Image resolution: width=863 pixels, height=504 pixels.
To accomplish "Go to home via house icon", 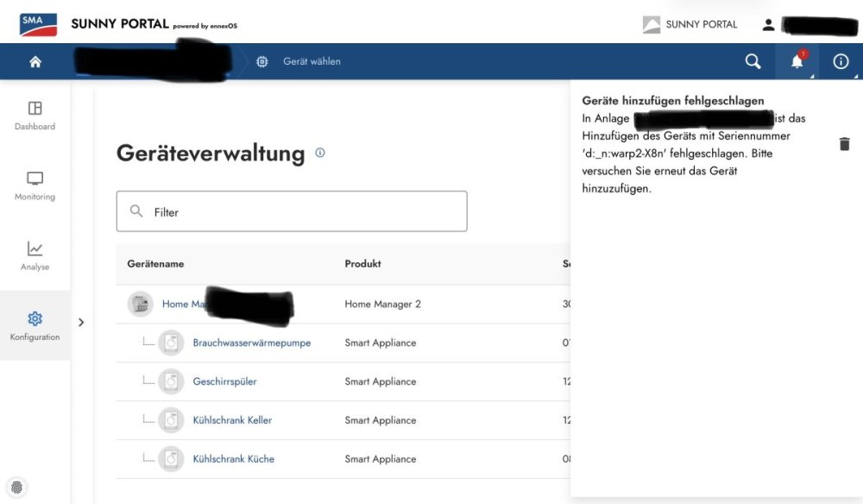I will [35, 61].
